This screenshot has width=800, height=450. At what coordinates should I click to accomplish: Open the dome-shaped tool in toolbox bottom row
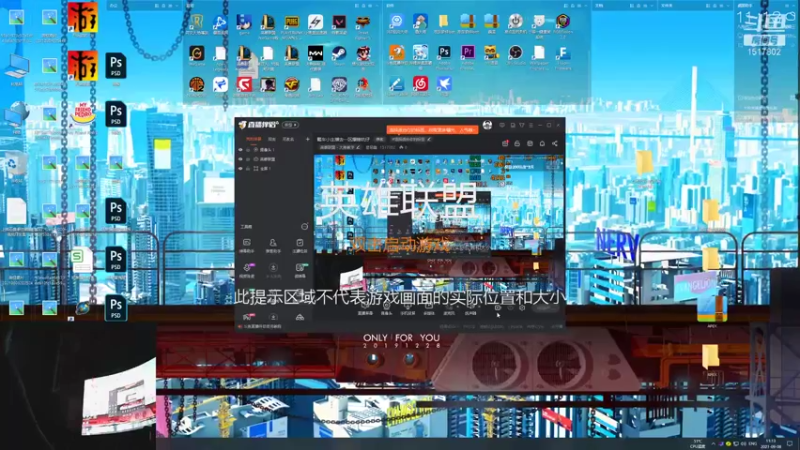click(x=300, y=317)
